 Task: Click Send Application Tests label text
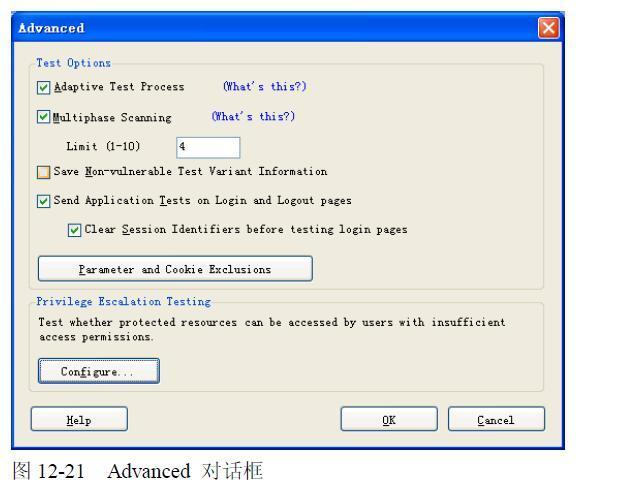(x=202, y=200)
